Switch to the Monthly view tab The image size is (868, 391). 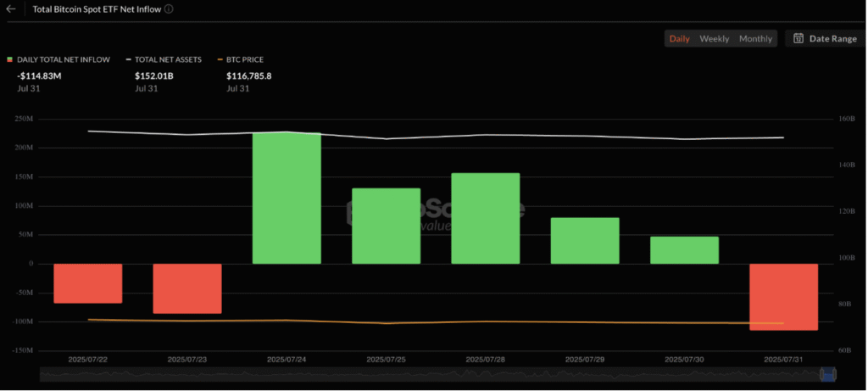755,39
